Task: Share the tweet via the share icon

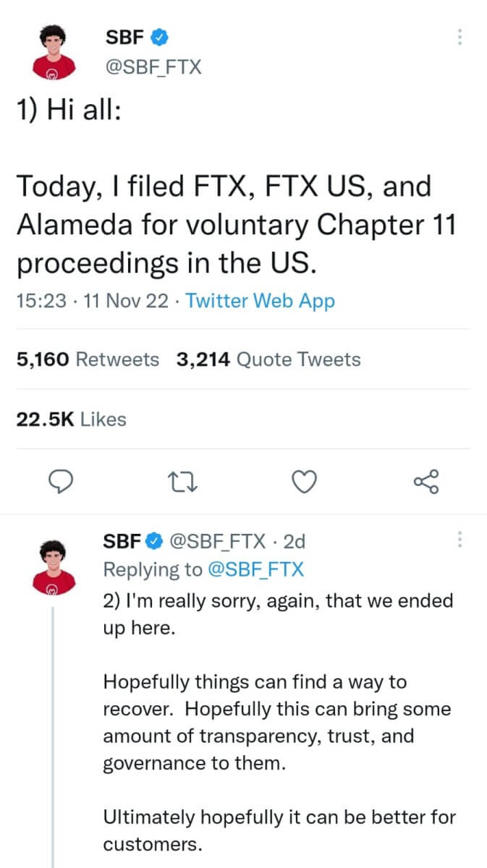Action: click(x=426, y=481)
